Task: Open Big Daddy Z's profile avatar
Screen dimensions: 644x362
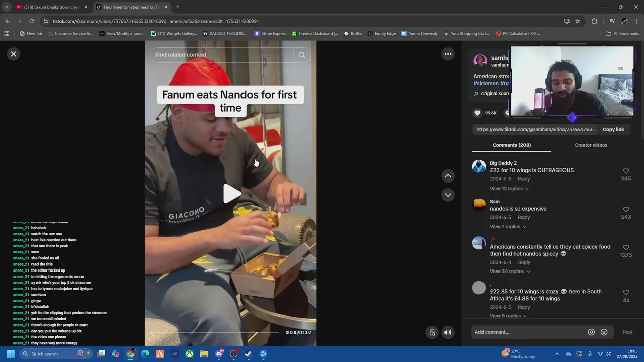Action: tap(479, 166)
